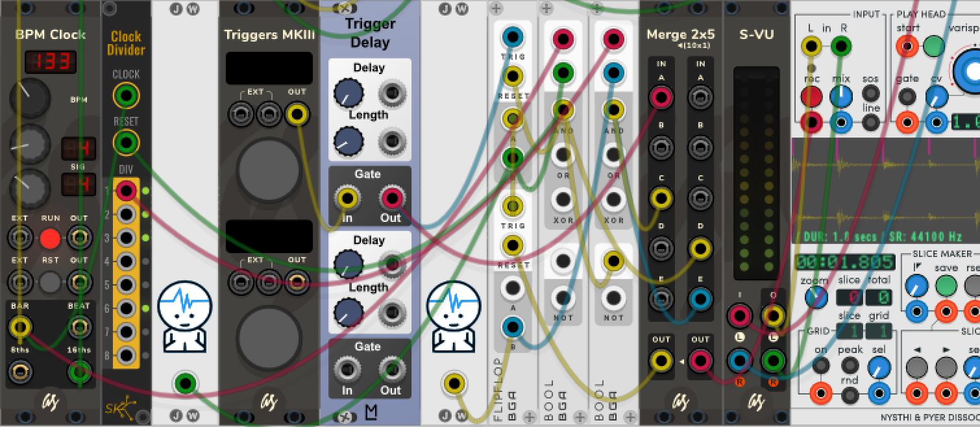Click the DIV 4 output jack
Viewport: 980px width, 427px height.
coord(127,262)
